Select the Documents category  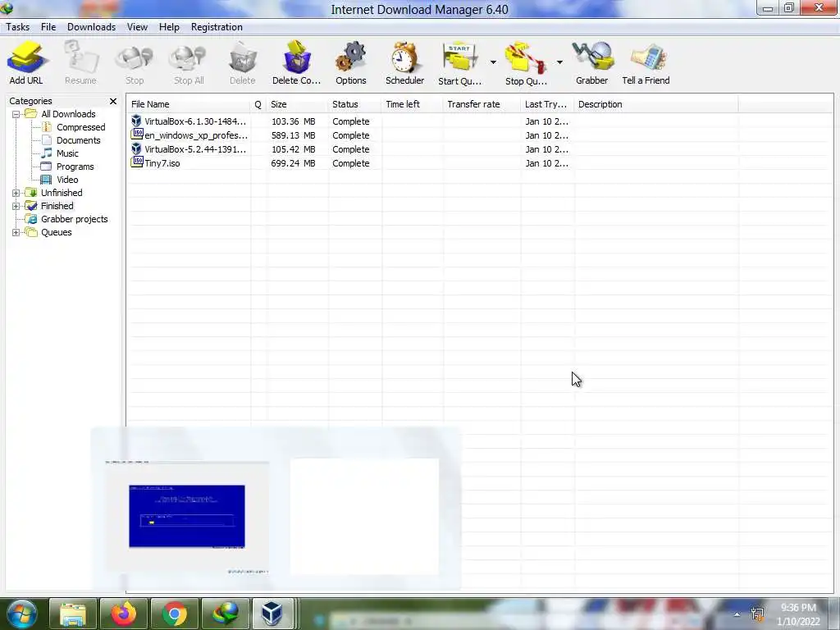(78, 140)
